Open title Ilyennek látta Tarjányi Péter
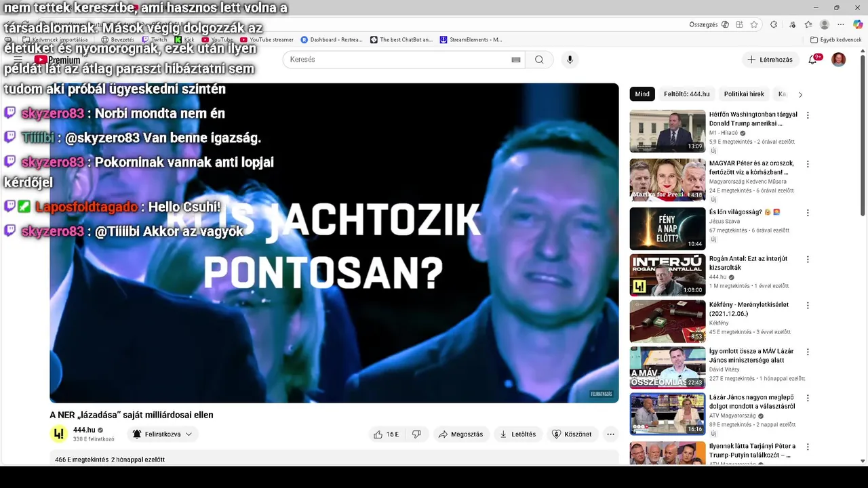 (752, 451)
